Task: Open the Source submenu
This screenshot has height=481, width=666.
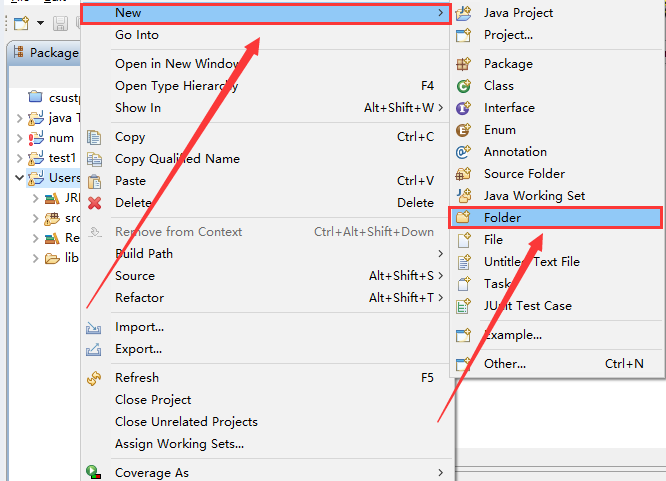Action: coord(266,276)
